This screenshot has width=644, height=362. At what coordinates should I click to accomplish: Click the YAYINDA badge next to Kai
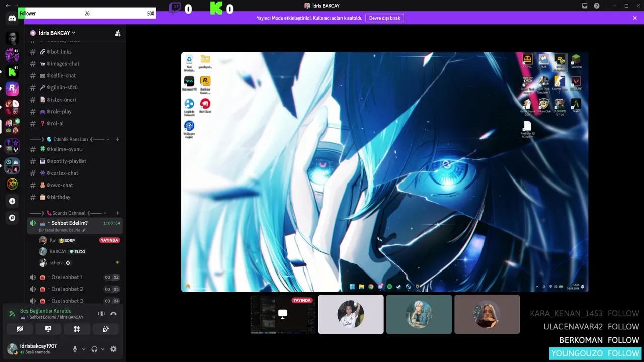[x=109, y=240]
